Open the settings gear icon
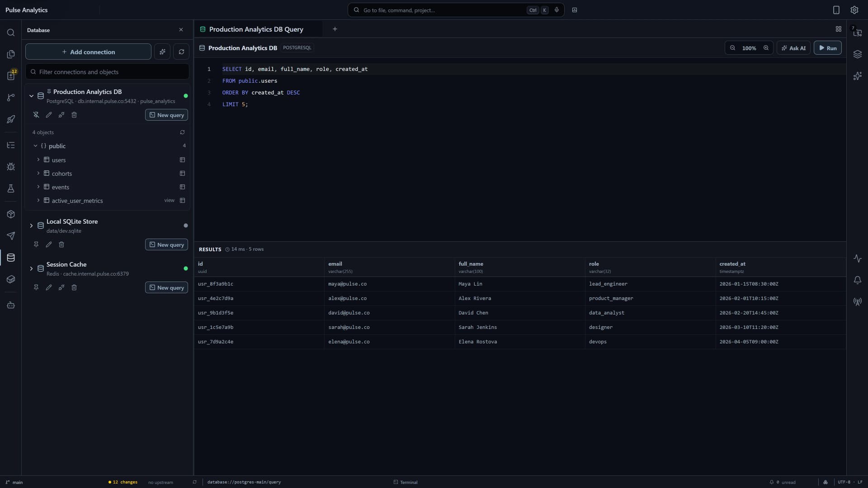This screenshot has width=868, height=488. [854, 10]
